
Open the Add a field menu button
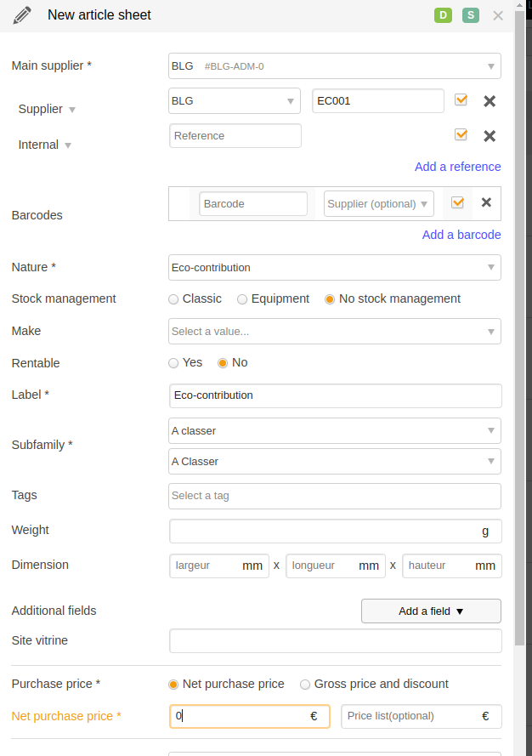pos(431,611)
